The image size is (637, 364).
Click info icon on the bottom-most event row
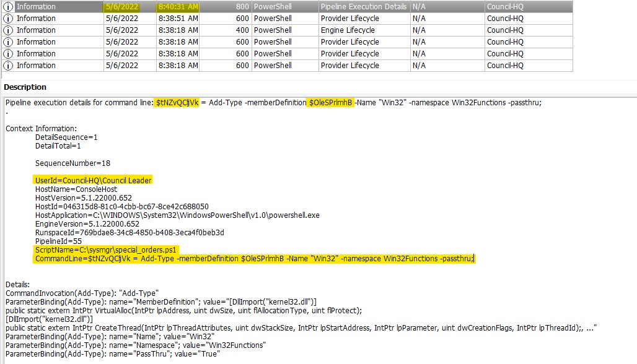pos(8,66)
